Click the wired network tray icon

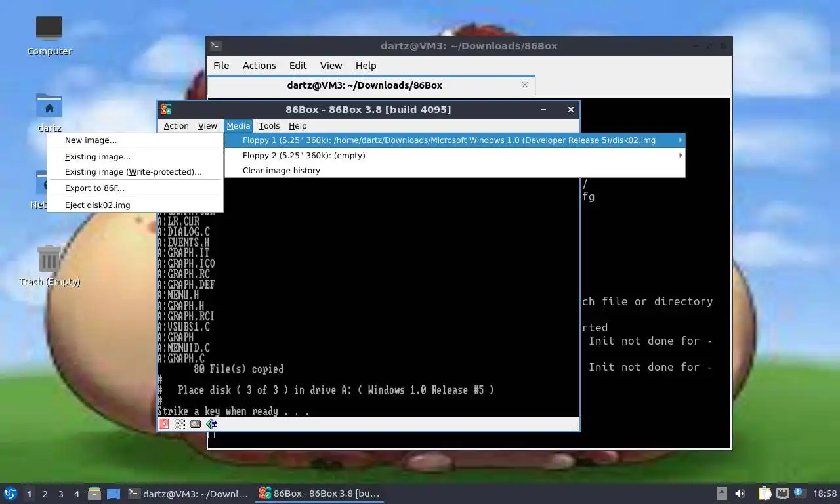tap(782, 493)
